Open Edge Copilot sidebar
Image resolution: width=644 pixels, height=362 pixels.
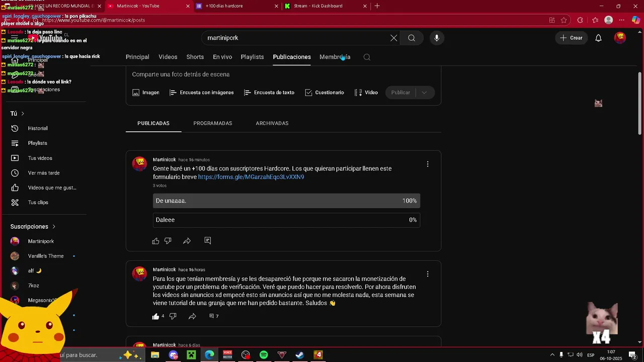pyautogui.click(x=636, y=20)
